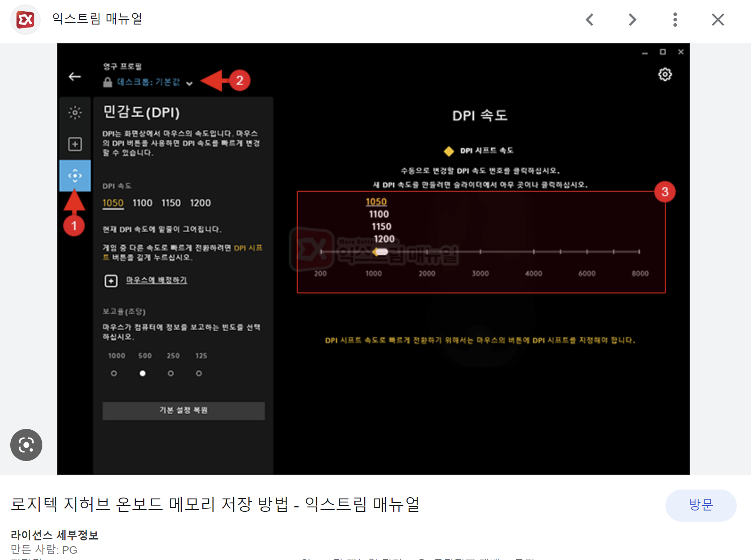751x560 pixels.
Task: Select the 125 report rate radio button
Action: 199,373
